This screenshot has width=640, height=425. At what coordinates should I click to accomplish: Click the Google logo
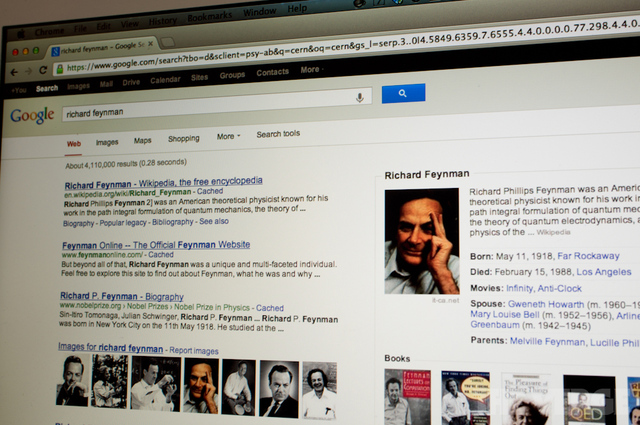pyautogui.click(x=32, y=115)
